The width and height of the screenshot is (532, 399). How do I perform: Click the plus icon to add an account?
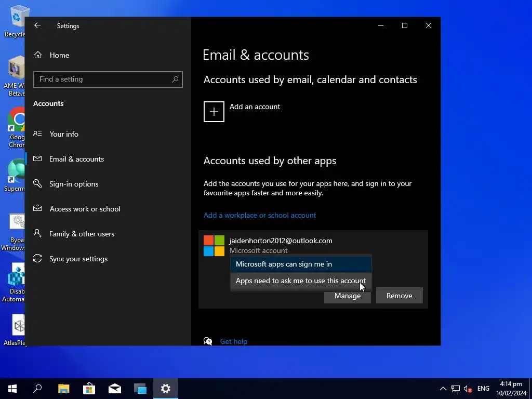coord(214,112)
